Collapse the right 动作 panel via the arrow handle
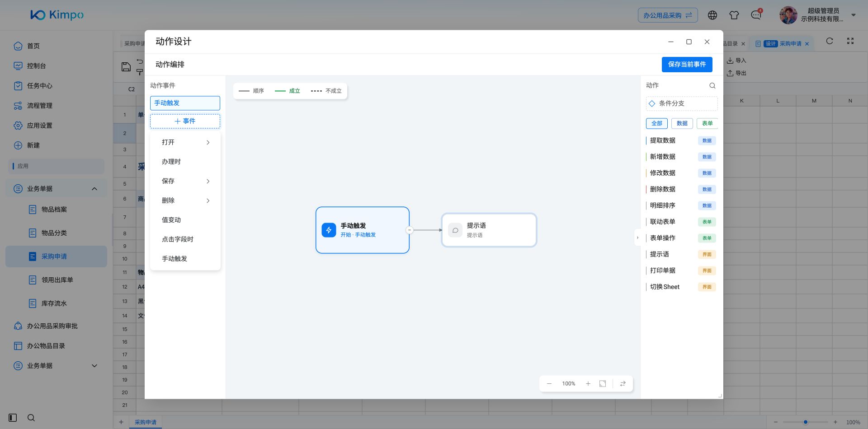 click(x=637, y=238)
